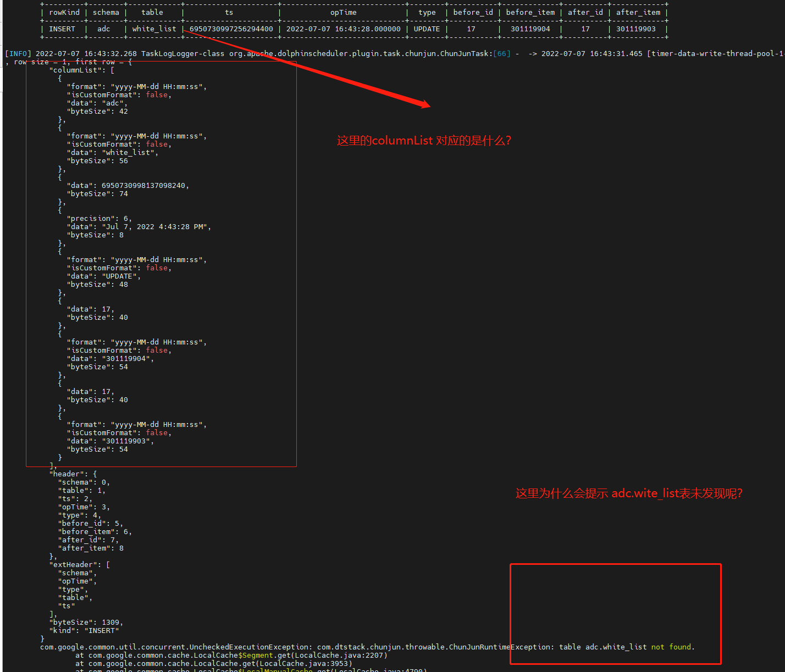The image size is (785, 672).
Task: Select the "before_item" column header
Action: pos(529,12)
